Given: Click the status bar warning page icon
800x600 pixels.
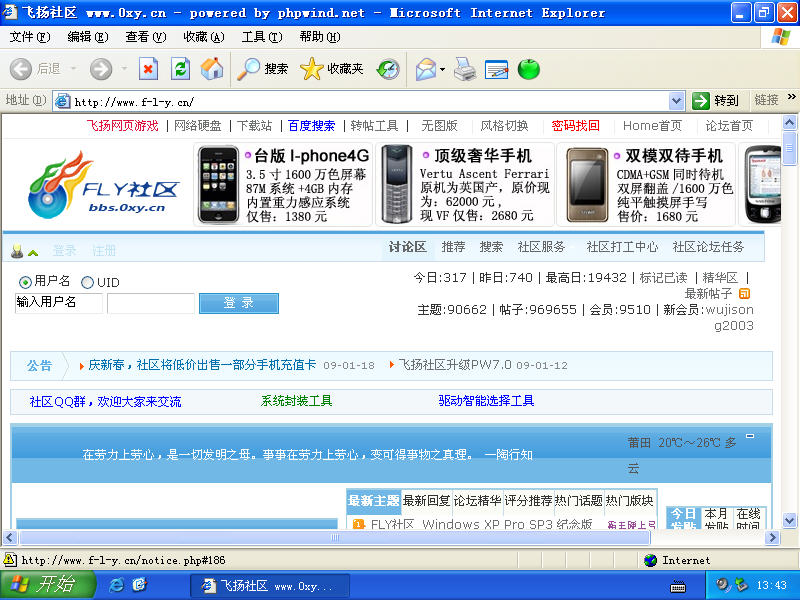Looking at the screenshot, I should 10,560.
